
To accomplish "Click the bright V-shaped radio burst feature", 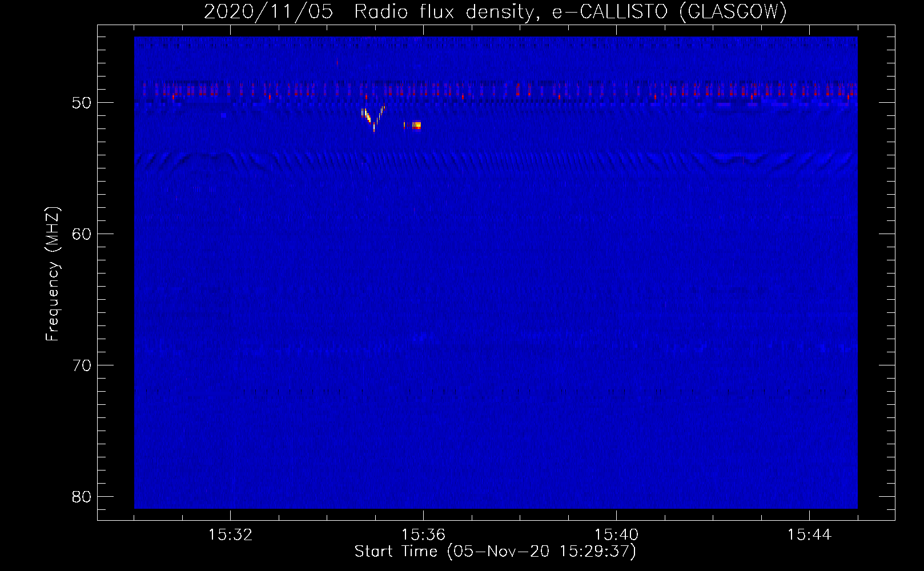I will click(373, 119).
